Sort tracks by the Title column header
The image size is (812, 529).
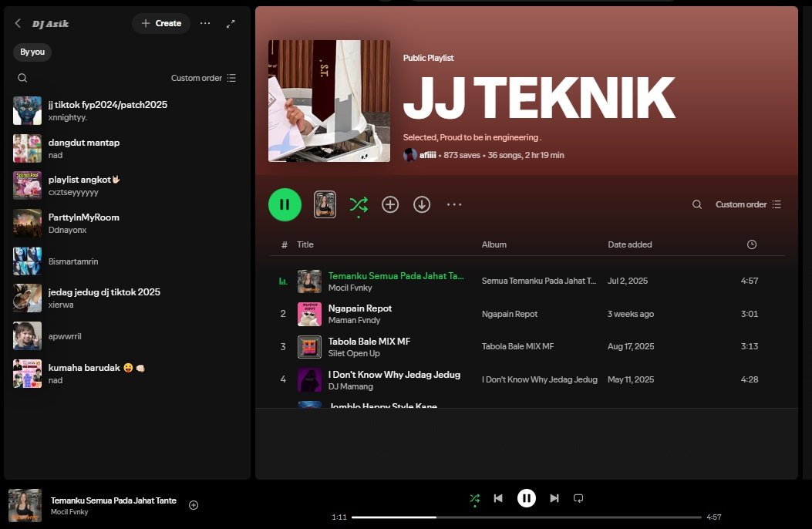click(x=305, y=244)
